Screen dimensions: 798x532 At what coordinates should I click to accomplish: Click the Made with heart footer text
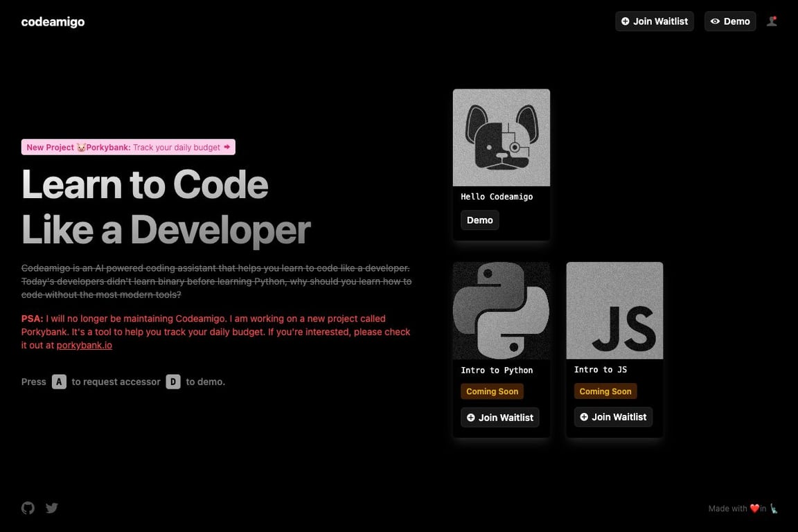click(743, 508)
